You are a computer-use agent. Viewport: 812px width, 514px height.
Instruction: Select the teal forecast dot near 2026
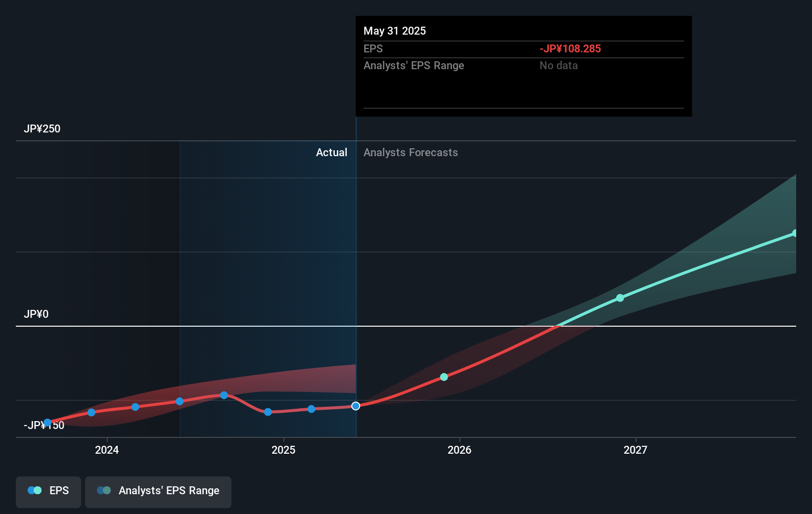[x=444, y=377]
